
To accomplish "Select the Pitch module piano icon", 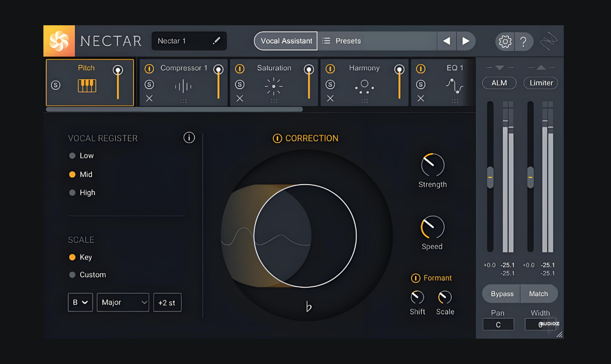I will pos(87,86).
